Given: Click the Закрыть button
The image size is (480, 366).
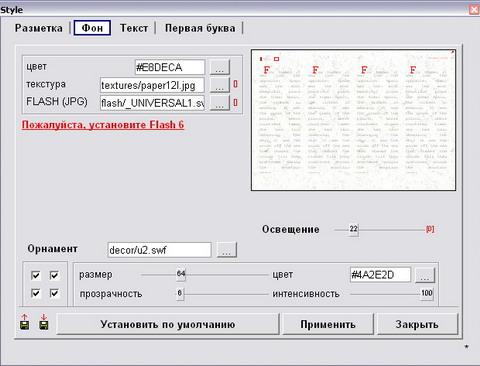Looking at the screenshot, I should [x=417, y=324].
